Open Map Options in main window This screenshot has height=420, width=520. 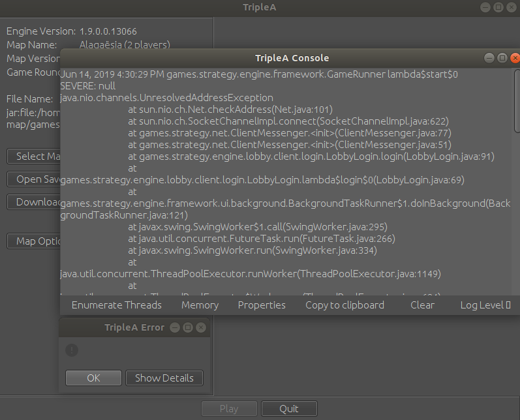pyautogui.click(x=34, y=241)
